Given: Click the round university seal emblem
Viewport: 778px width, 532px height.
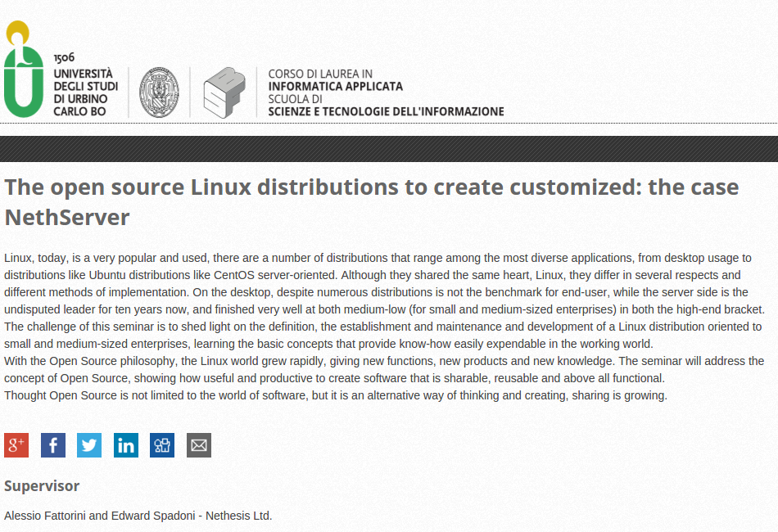Looking at the screenshot, I should coord(159,92).
